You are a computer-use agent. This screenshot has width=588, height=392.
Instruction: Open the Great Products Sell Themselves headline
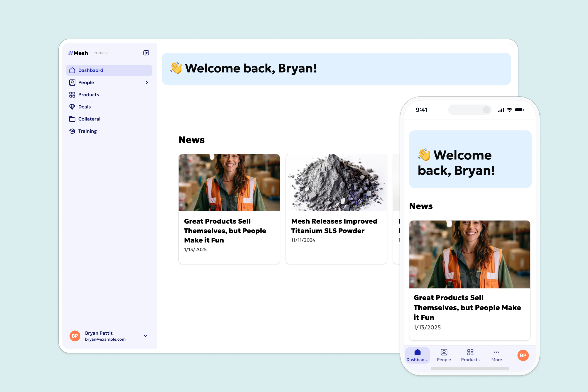point(225,230)
